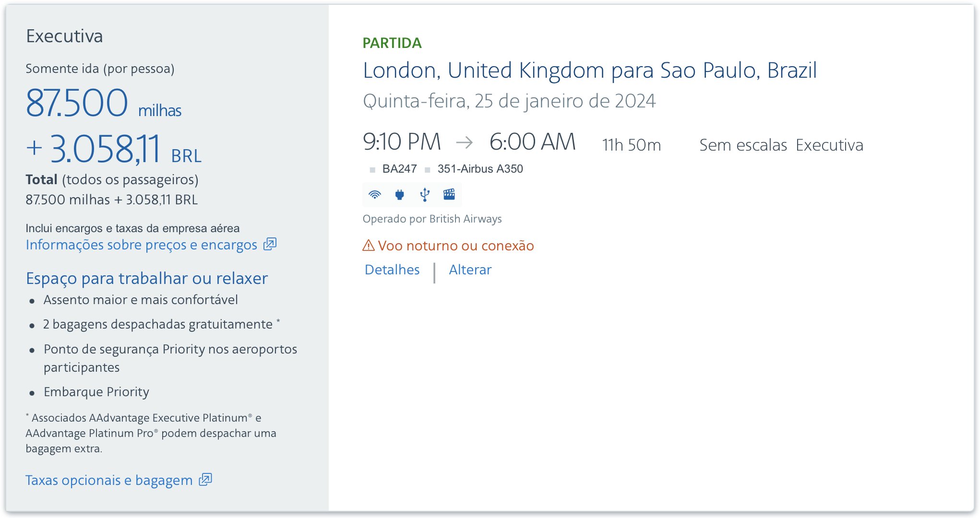Click the arrow between departure and arrival times
Viewport: 980px width, 518px height.
coord(465,142)
